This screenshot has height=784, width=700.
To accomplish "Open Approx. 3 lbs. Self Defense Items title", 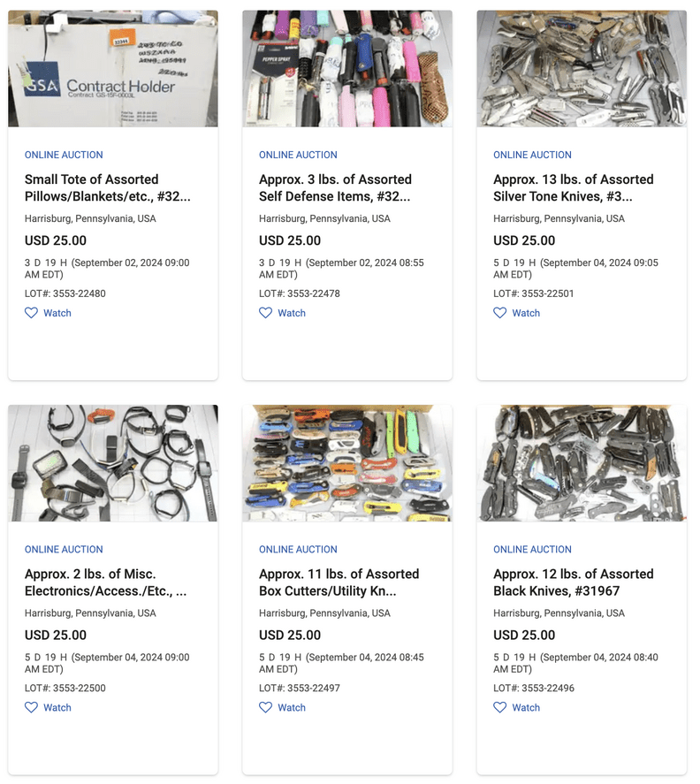I will click(x=336, y=188).
